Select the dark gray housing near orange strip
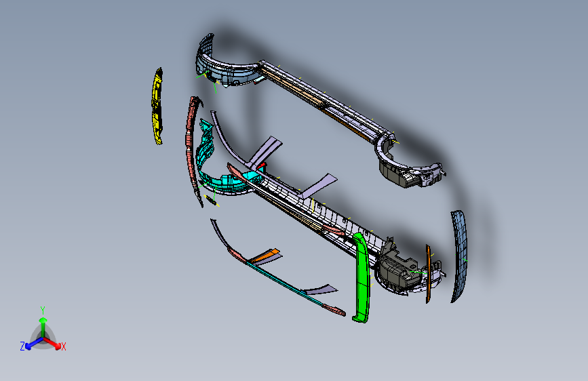 397,271
